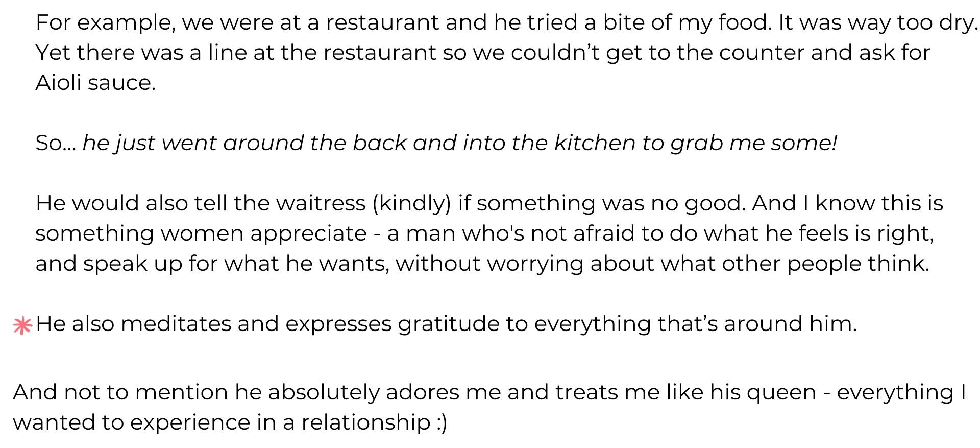Viewport: 980px width, 448px height.
Task: Click the words 'Aioli sauce.'
Action: tap(95, 83)
